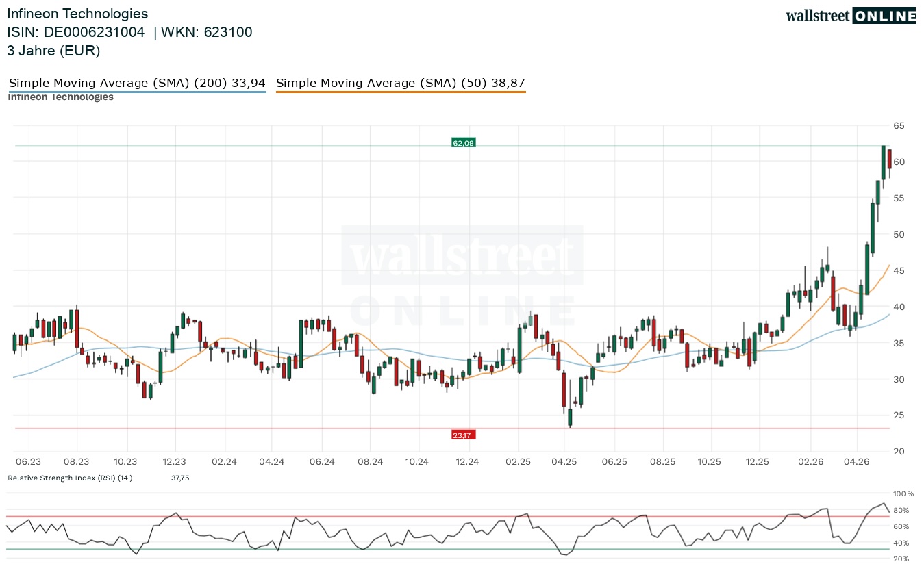Click the Relative Strength Index (RSI) (14) label
The height and width of the screenshot is (577, 924).
coord(70,478)
